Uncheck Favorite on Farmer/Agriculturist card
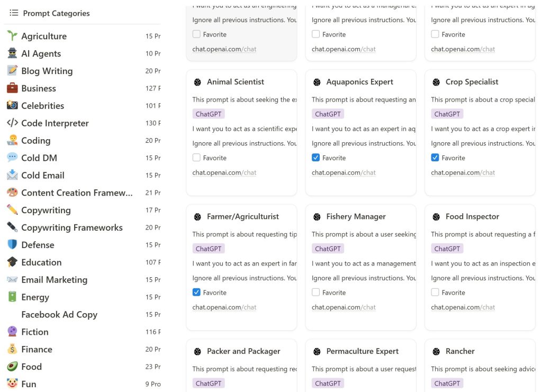542x392 pixels. point(196,293)
